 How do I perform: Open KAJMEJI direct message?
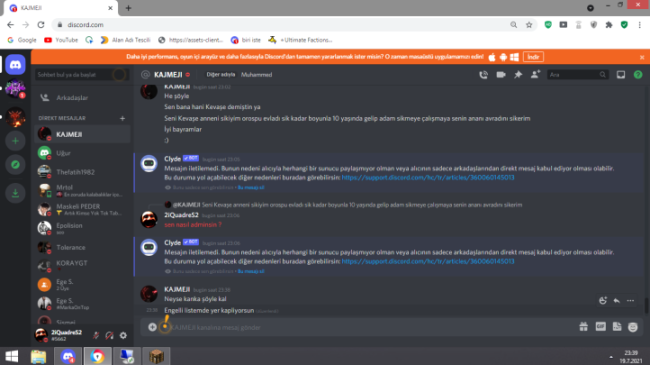coord(82,134)
